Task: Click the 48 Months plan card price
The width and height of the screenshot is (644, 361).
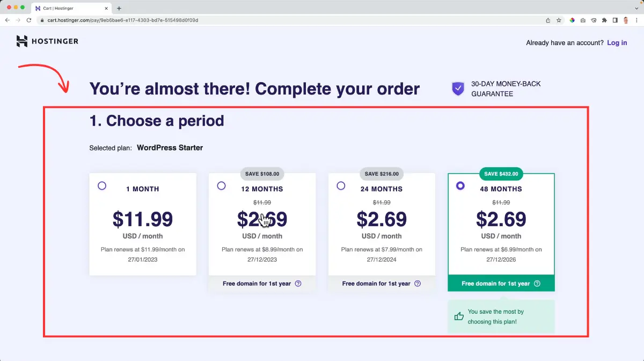Action: [501, 219]
